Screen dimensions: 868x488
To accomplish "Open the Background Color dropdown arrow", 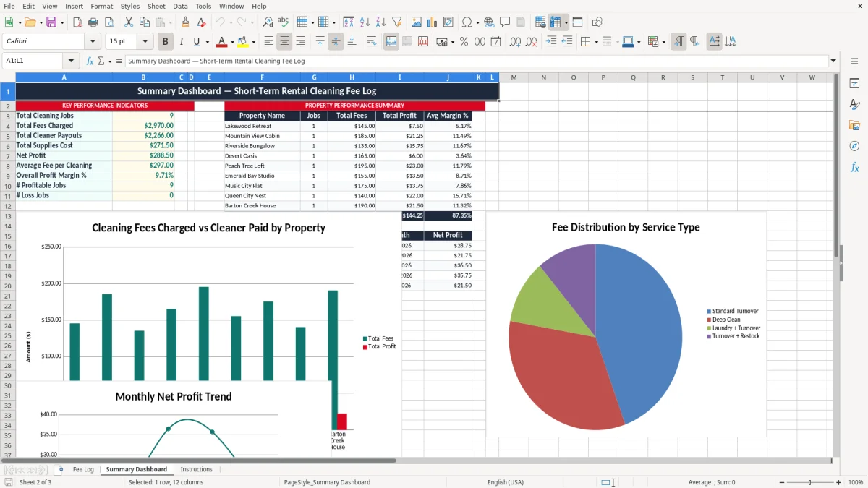I will (253, 42).
